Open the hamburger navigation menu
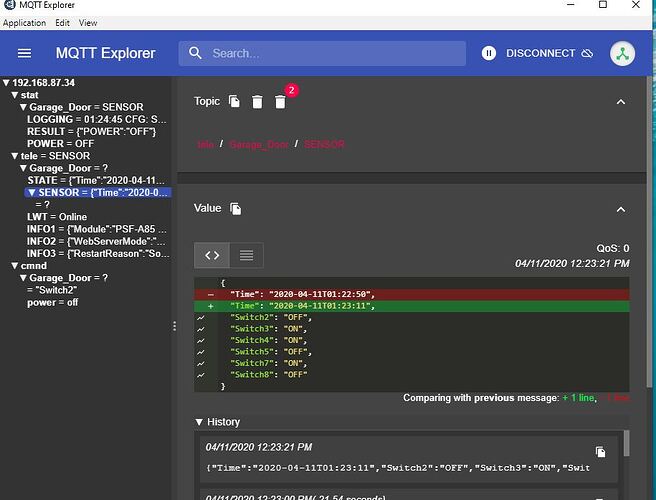 pyautogui.click(x=24, y=53)
